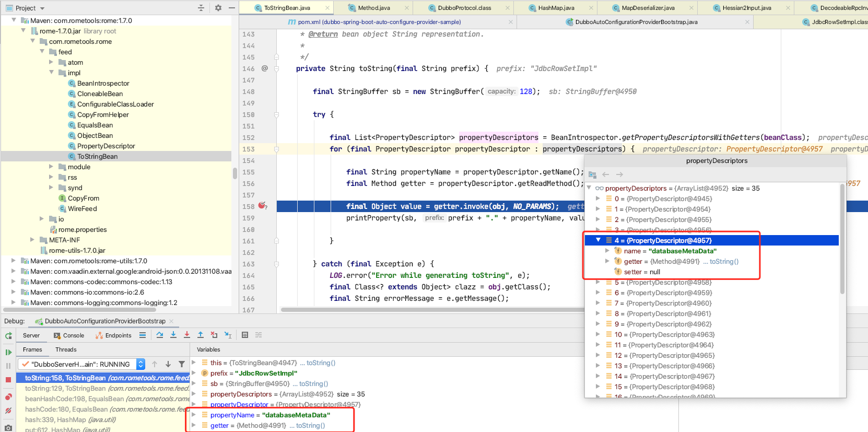Toggle Mute Breakpoints in debug sidebar
Viewport: 868px width, 432px height.
8,411
